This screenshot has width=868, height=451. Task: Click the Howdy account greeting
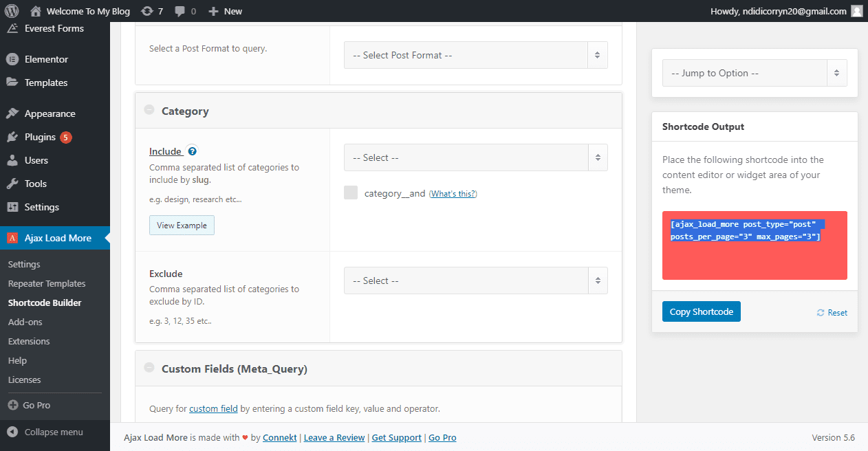pos(778,11)
